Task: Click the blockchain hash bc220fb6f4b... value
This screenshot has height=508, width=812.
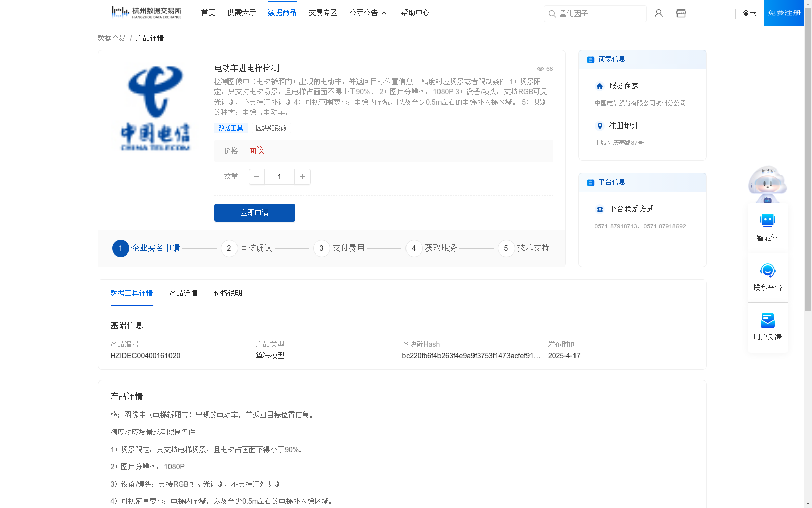Action: 471,356
